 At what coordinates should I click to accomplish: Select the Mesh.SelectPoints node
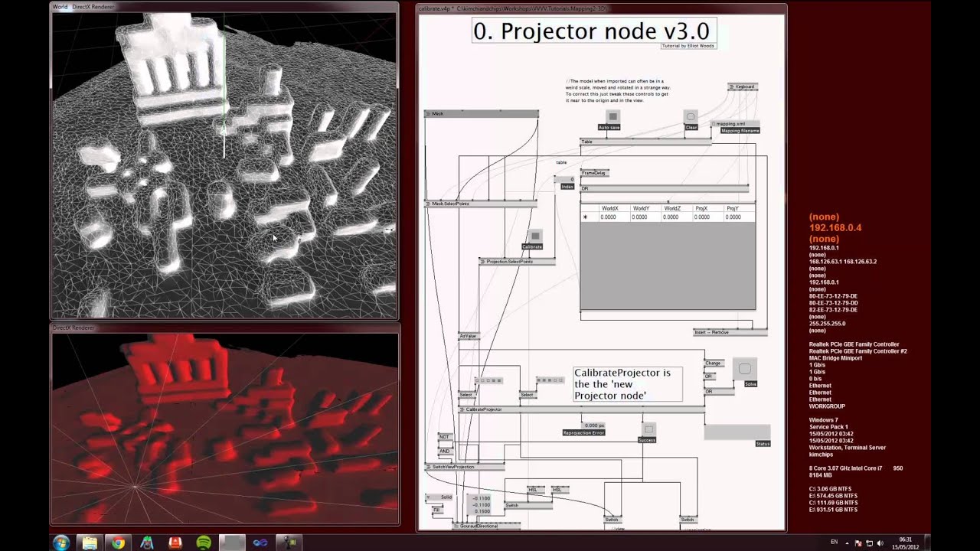tap(481, 204)
